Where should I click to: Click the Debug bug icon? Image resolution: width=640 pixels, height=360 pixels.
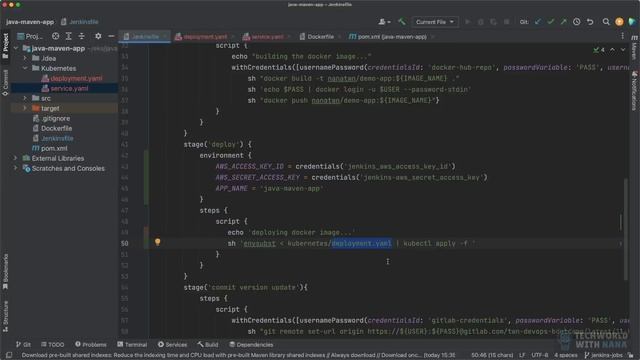click(480, 22)
